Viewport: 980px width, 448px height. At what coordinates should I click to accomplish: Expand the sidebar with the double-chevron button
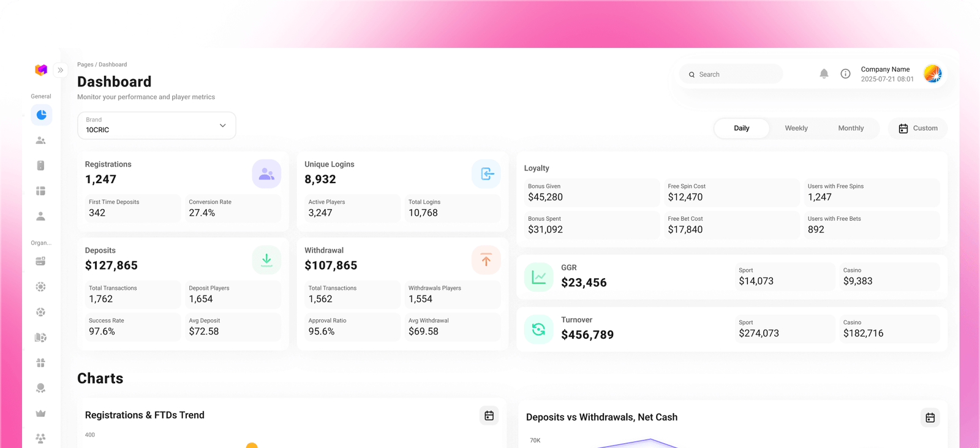(61, 70)
